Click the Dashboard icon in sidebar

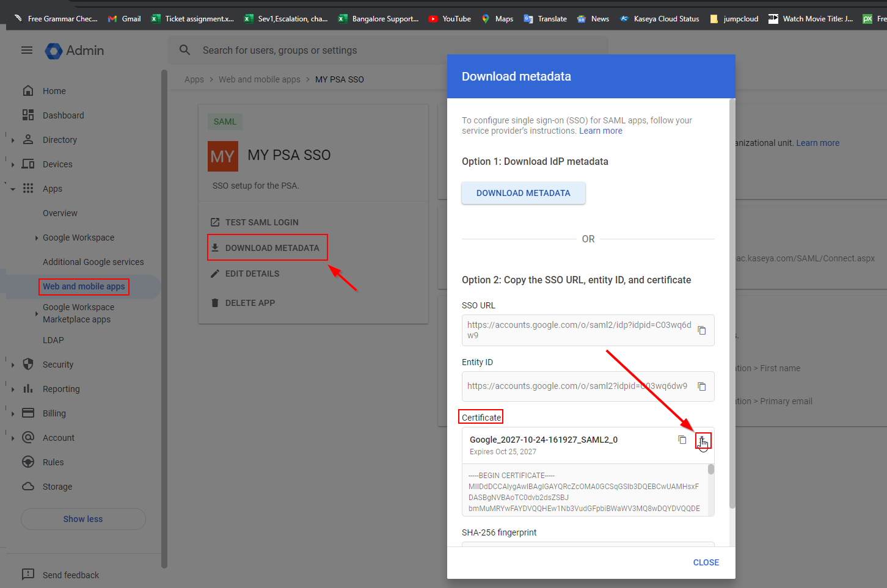tap(28, 115)
